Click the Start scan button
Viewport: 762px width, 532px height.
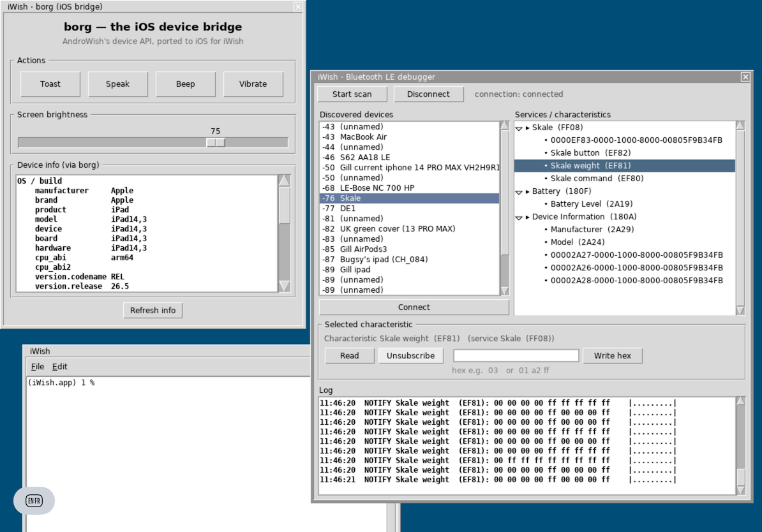352,94
